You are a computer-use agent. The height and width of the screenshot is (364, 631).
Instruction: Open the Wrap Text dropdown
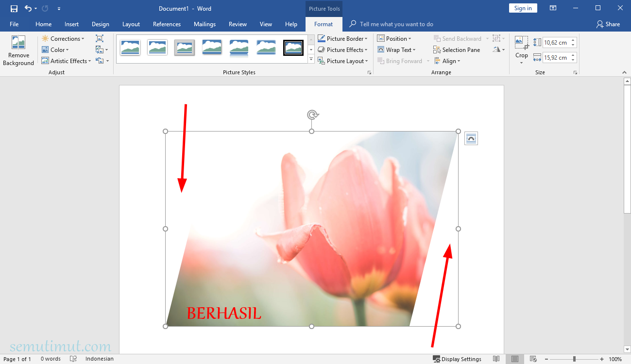396,50
